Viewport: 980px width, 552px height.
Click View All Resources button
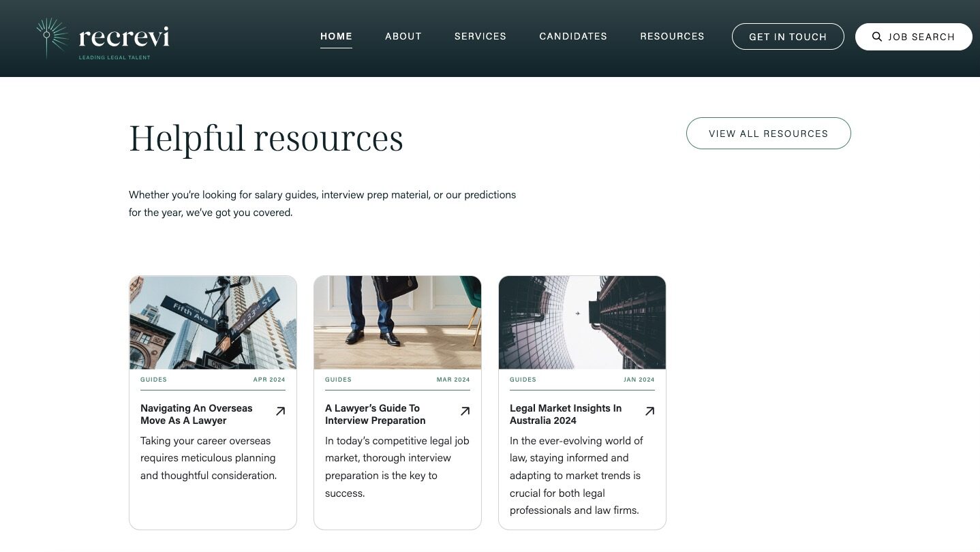point(768,134)
